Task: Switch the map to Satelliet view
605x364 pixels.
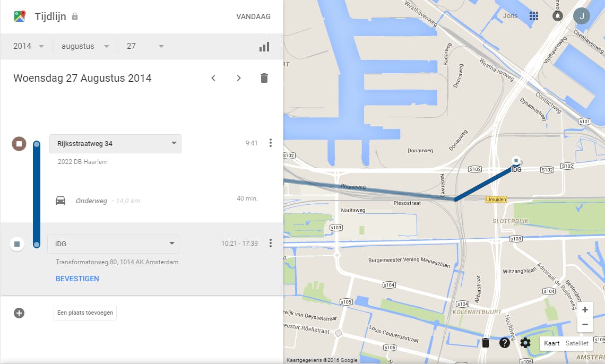Action: 577,343
